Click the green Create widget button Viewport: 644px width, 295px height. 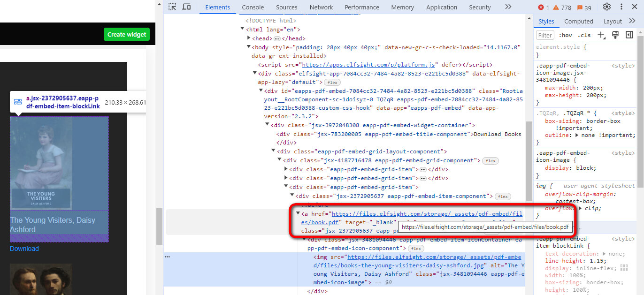[x=127, y=34]
